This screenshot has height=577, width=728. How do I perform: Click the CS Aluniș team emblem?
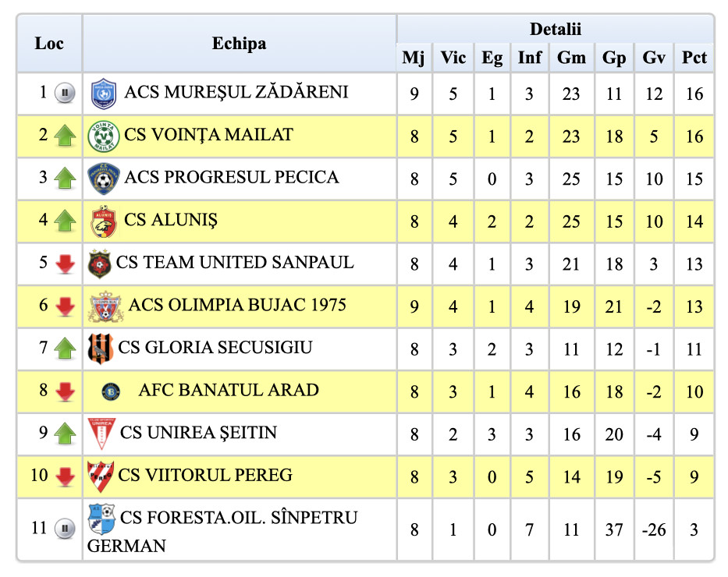point(104,221)
